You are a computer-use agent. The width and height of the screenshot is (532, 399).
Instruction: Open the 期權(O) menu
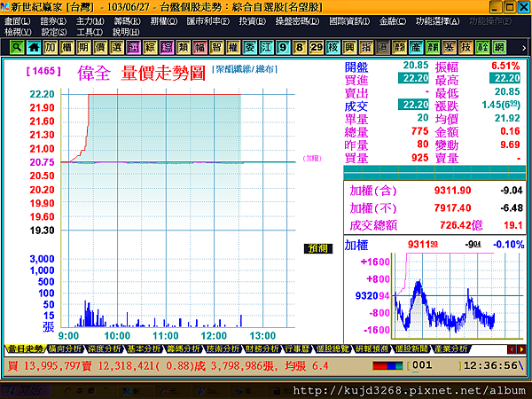point(164,21)
